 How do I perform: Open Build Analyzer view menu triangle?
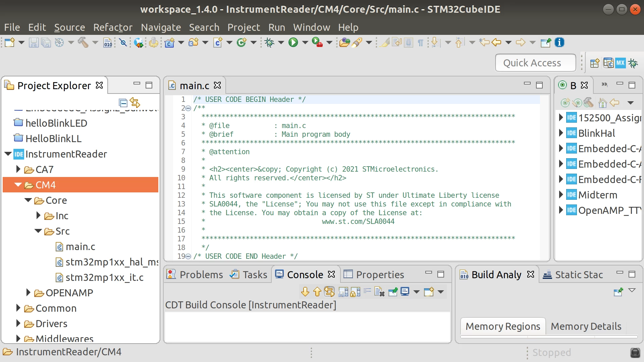[x=632, y=290]
